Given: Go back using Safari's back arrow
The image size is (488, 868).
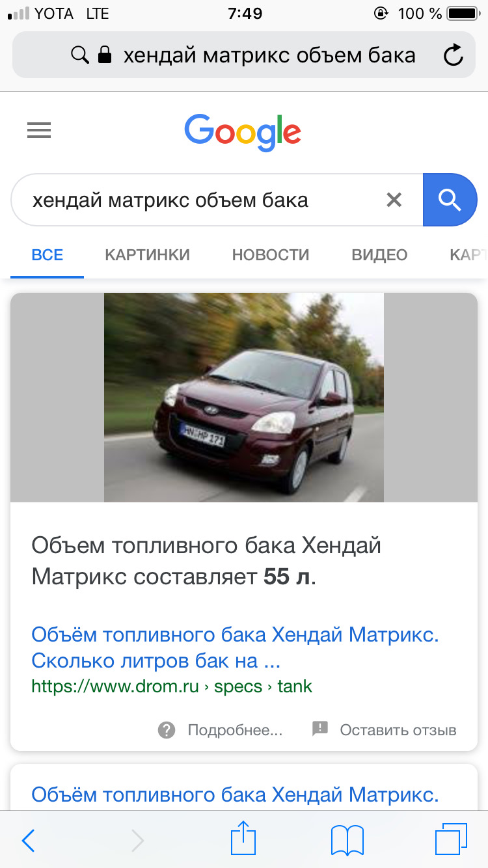Looking at the screenshot, I should [28, 841].
